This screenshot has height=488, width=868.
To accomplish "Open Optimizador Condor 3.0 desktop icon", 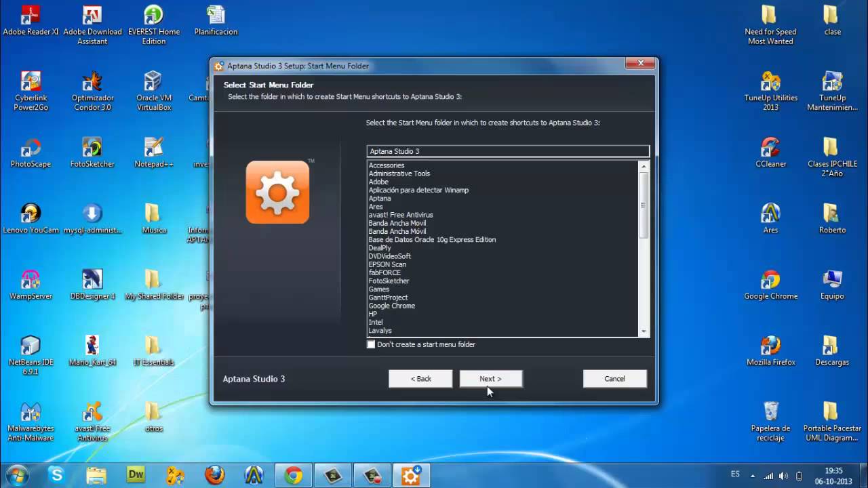I will [92, 91].
